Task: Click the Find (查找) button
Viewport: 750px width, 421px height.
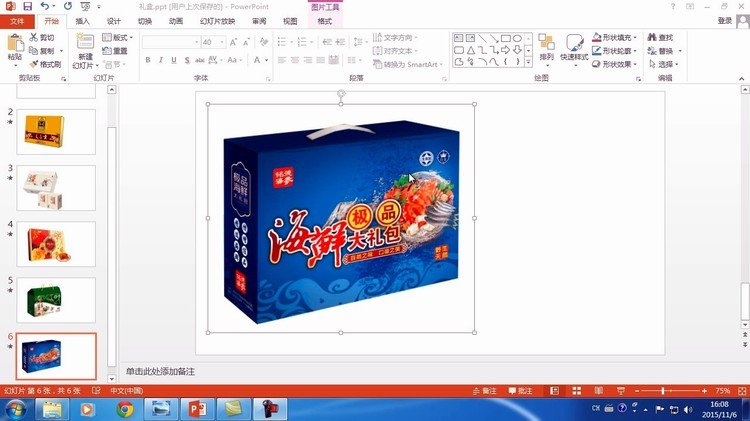Action: (x=660, y=37)
